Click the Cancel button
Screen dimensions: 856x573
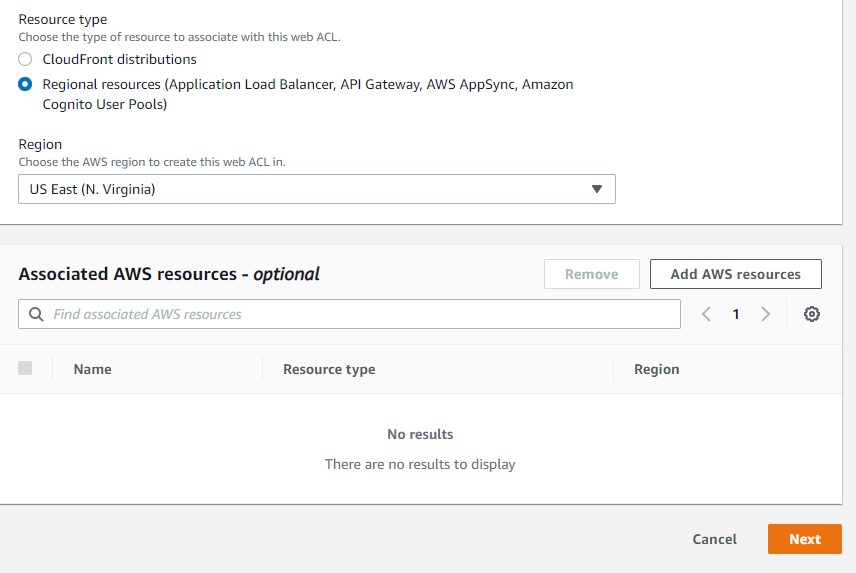click(714, 539)
